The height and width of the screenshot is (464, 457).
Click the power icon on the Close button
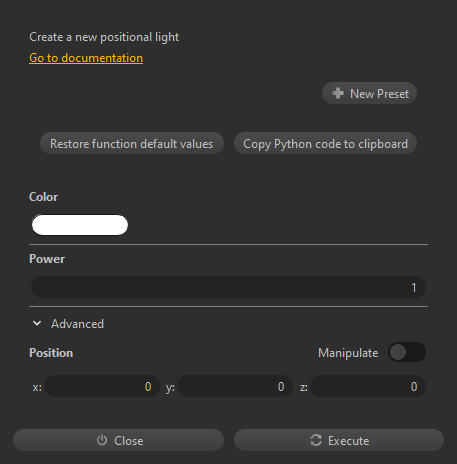click(x=102, y=440)
